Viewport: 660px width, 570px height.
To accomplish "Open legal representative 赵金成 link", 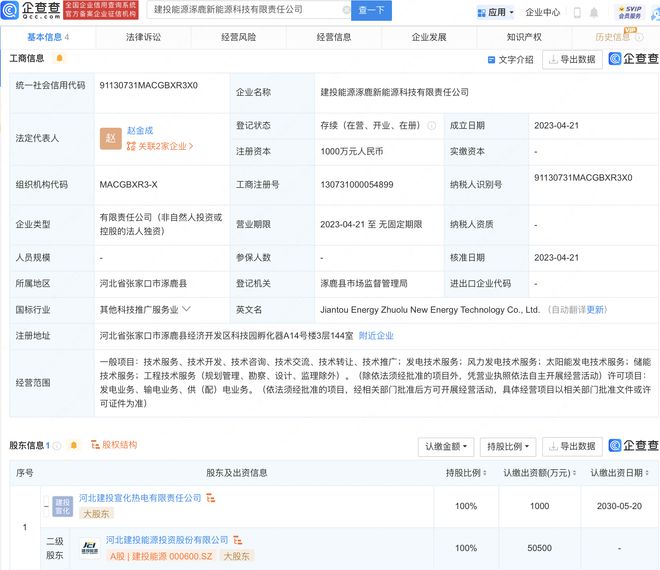I will click(x=140, y=131).
